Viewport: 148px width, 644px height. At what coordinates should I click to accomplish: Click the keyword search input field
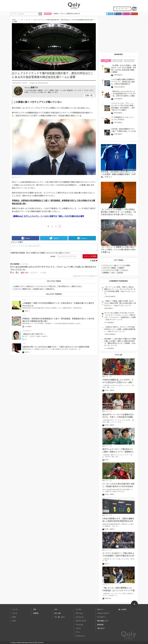24,14
